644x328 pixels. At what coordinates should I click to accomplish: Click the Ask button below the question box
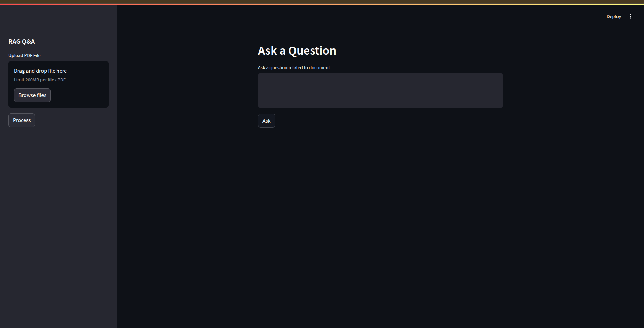click(x=266, y=121)
